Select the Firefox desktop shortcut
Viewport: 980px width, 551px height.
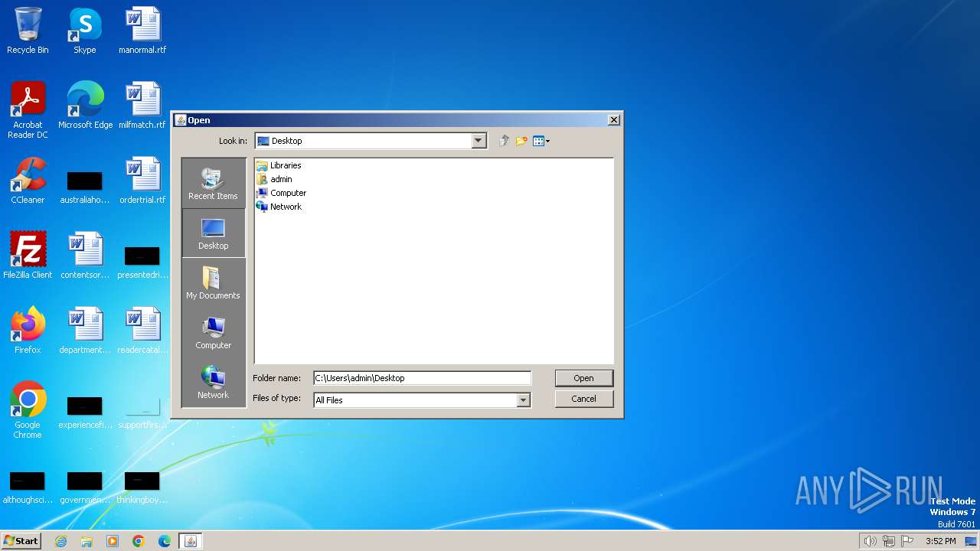28,331
